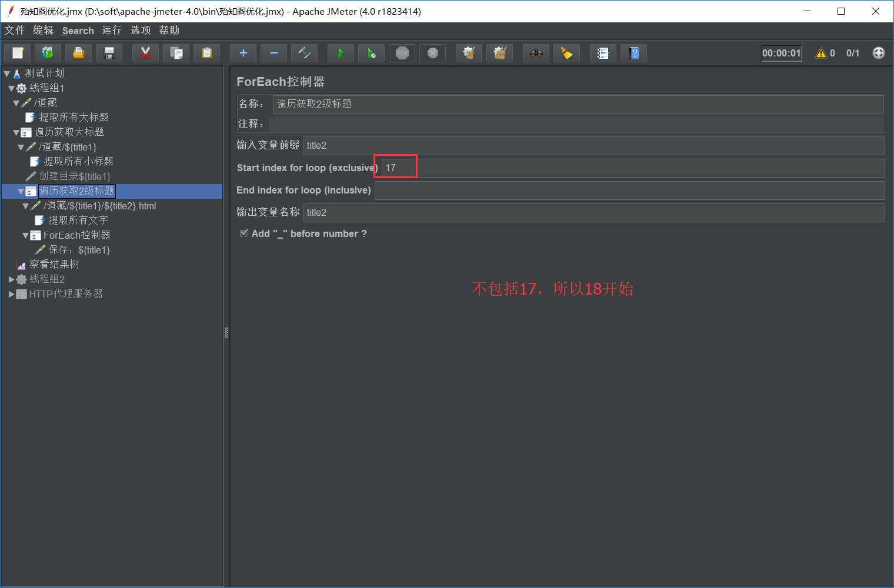Open the 帮助 menu
This screenshot has height=588, width=894.
tap(169, 30)
